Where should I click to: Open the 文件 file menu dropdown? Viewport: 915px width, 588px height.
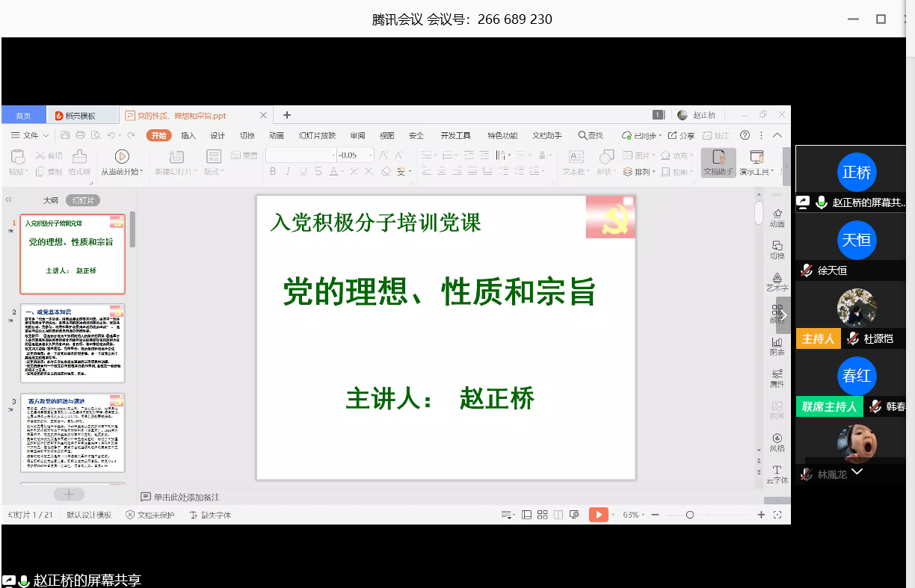point(30,135)
